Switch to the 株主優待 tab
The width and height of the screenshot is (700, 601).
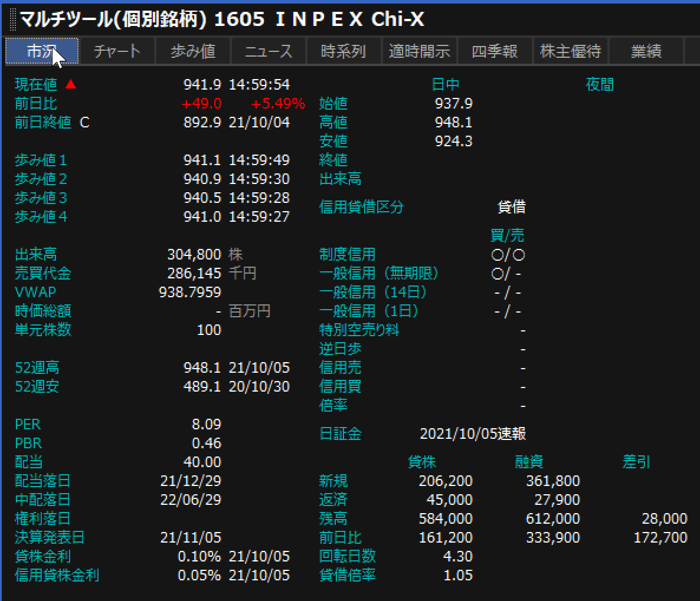(571, 51)
